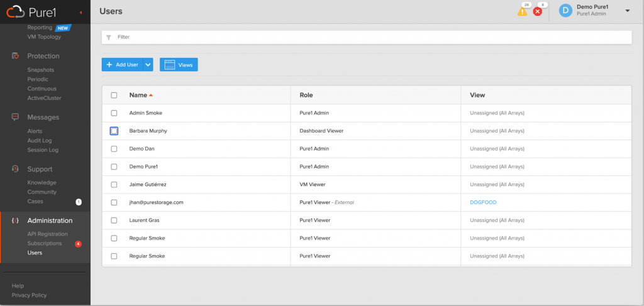Open VM Topology in the sidebar
This screenshot has width=644, height=306.
tap(44, 37)
